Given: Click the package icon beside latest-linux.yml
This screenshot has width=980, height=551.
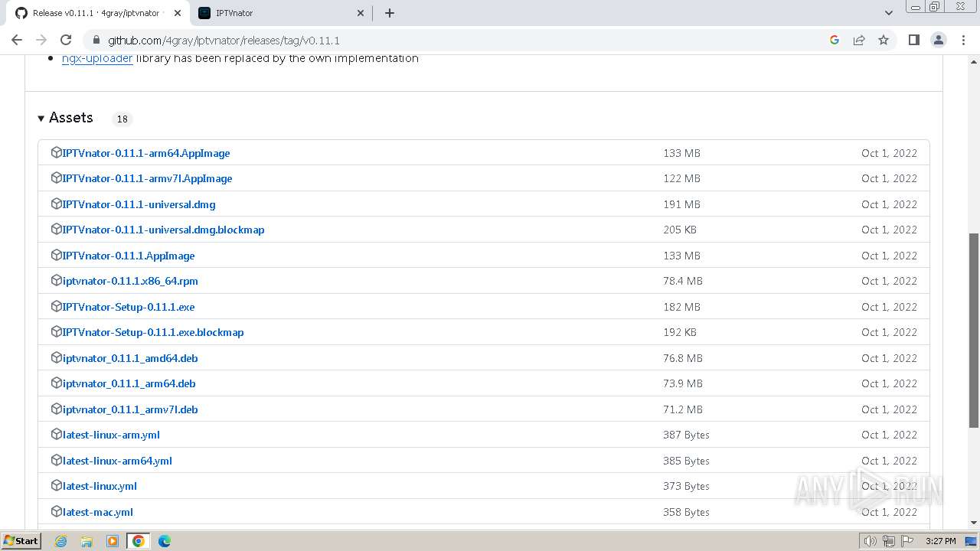Looking at the screenshot, I should [56, 485].
